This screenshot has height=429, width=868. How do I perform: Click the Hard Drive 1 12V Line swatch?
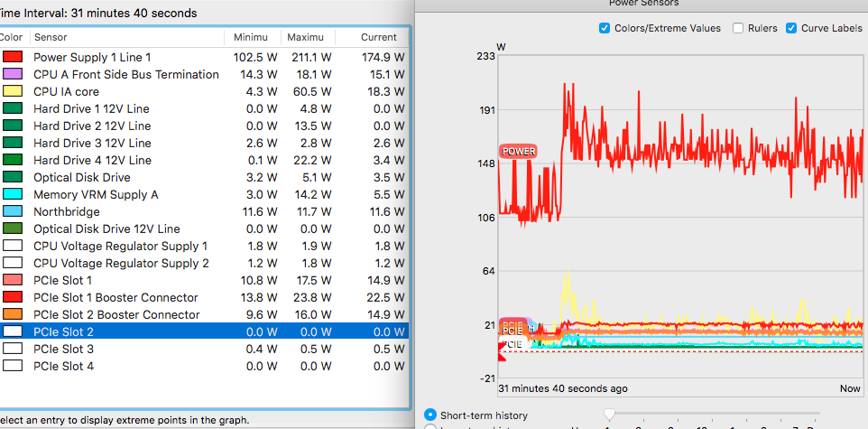12,108
